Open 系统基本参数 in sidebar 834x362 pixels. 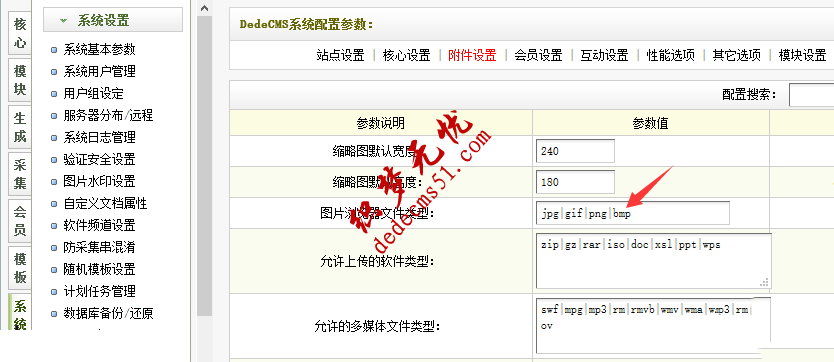(x=99, y=49)
